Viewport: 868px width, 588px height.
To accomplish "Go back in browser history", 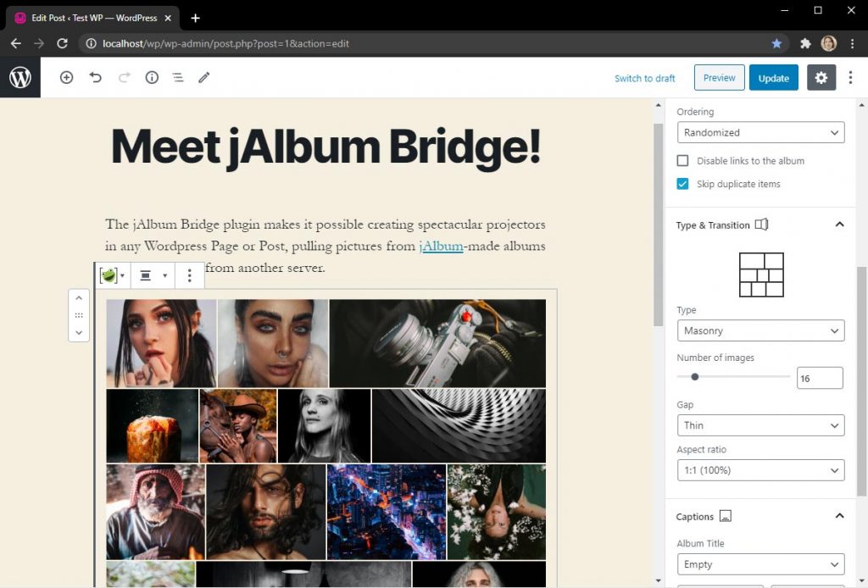I will pyautogui.click(x=15, y=44).
